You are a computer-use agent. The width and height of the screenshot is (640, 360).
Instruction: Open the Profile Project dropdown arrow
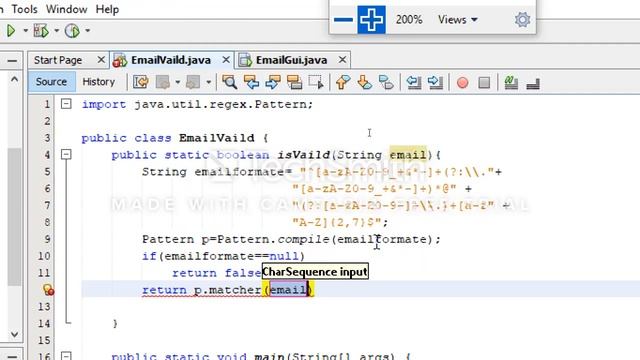(87, 31)
